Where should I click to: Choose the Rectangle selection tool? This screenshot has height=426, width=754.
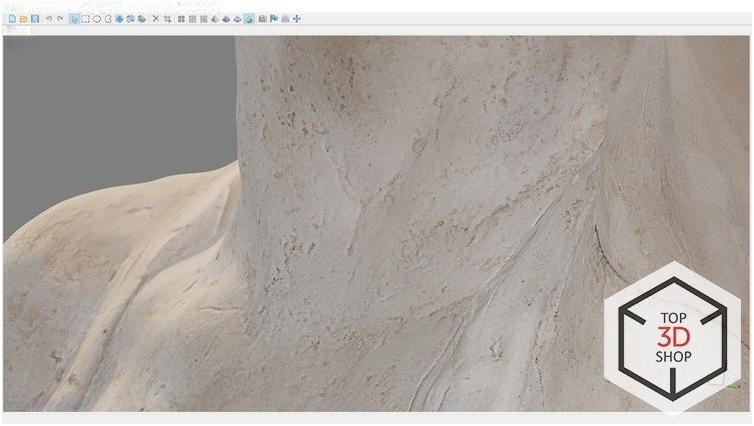pos(86,19)
